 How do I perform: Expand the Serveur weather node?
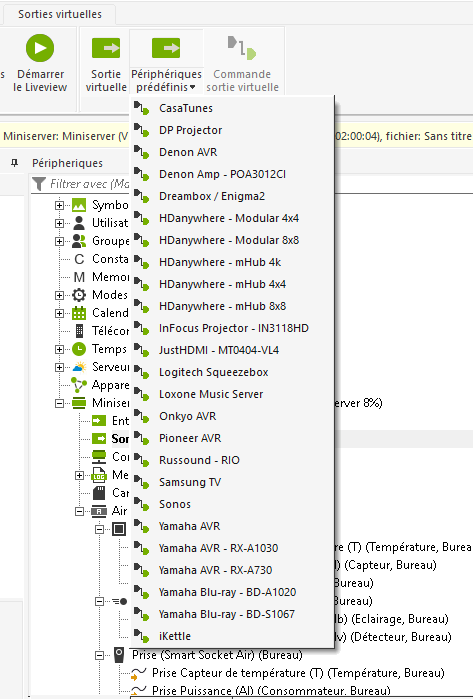[x=59, y=367]
